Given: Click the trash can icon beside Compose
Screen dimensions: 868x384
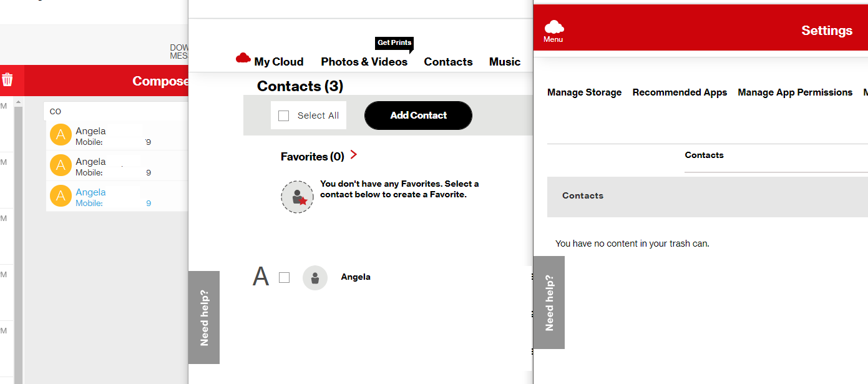Looking at the screenshot, I should [7, 80].
